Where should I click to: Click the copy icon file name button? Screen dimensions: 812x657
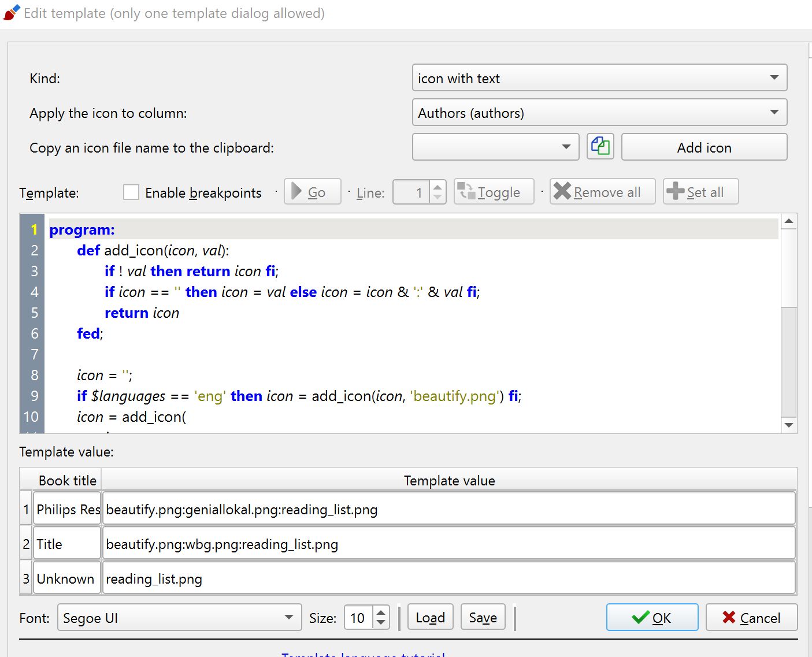(600, 147)
